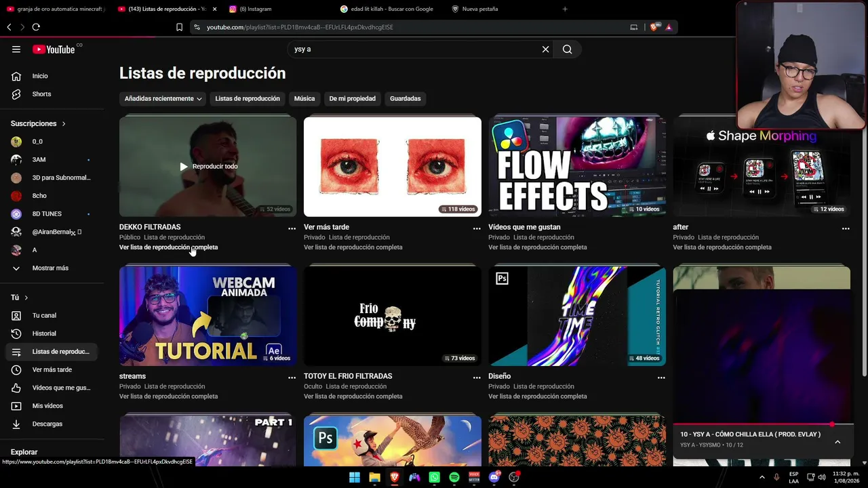Clear the search box with the X
Screen dimensions: 868x488
pos(545,49)
